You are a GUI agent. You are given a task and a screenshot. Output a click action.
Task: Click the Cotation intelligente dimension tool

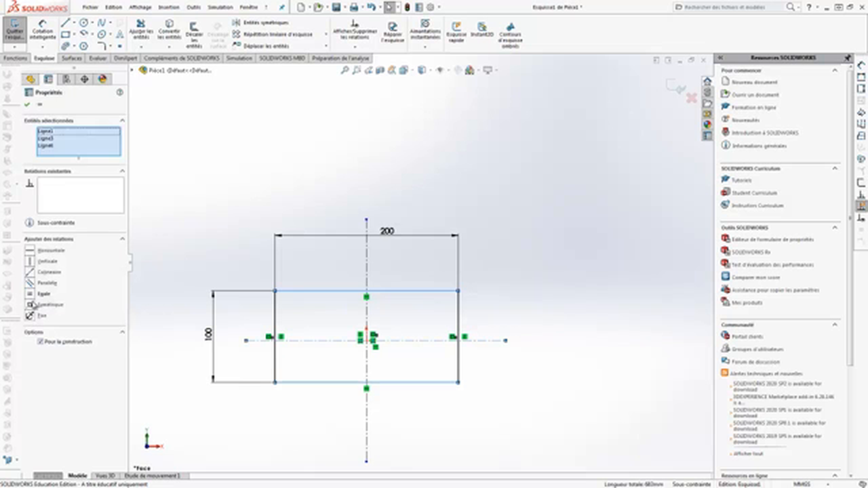[x=42, y=30]
